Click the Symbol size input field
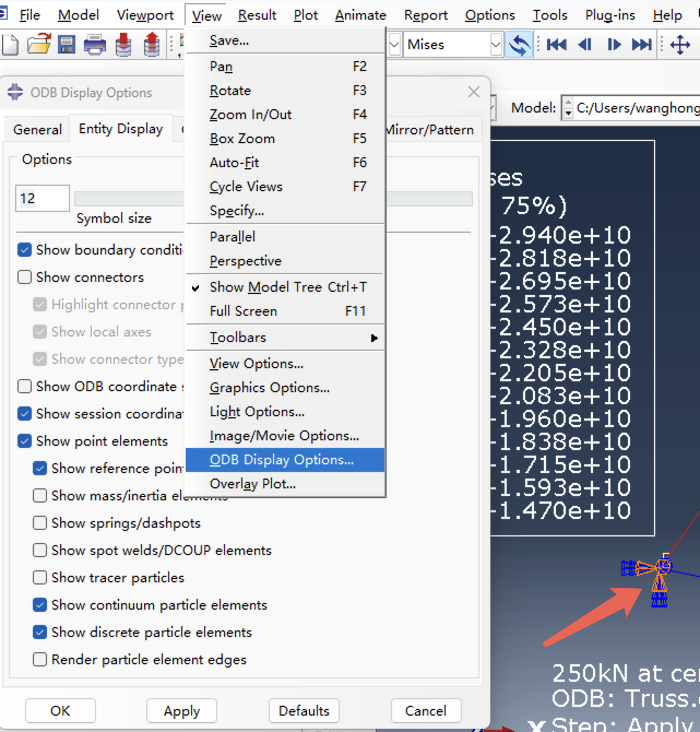700x732 pixels. coord(42,198)
